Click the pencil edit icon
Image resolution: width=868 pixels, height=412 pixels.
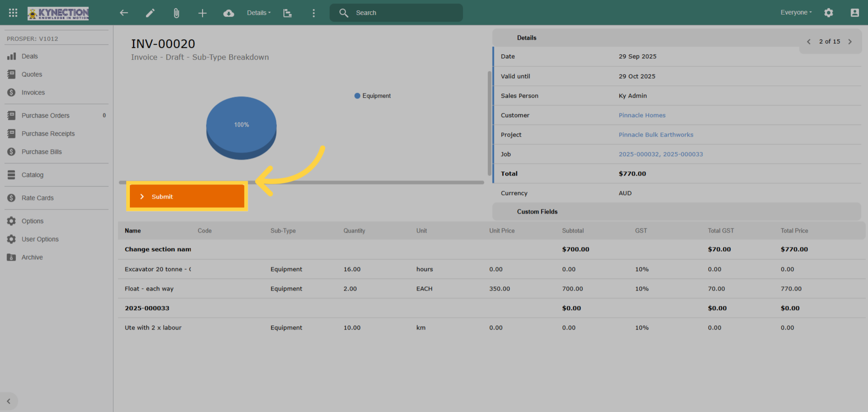150,13
